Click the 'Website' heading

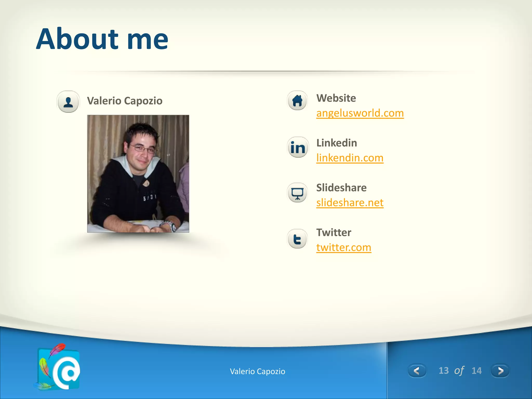[x=336, y=98]
